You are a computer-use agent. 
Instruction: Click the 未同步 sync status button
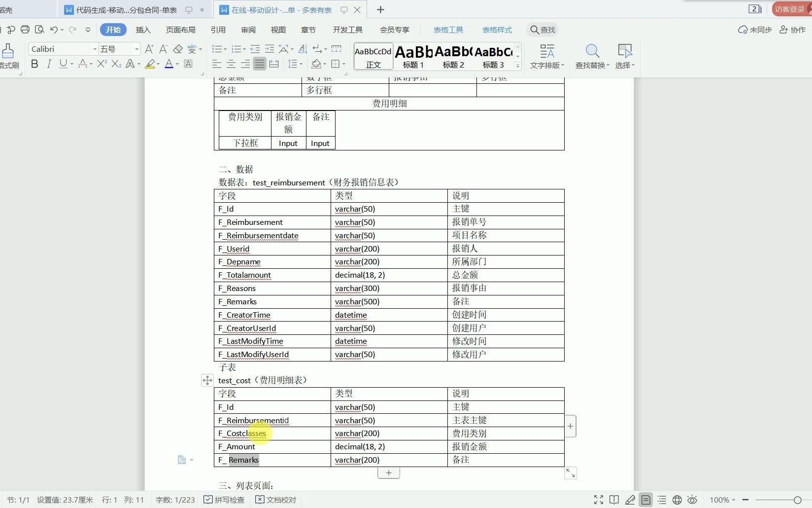point(755,30)
